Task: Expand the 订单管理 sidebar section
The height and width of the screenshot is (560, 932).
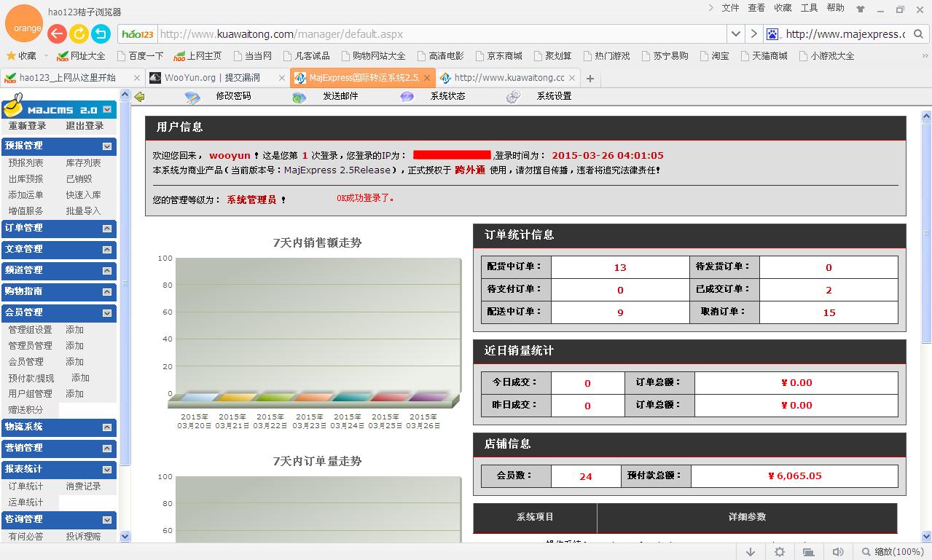Action: pos(107,229)
